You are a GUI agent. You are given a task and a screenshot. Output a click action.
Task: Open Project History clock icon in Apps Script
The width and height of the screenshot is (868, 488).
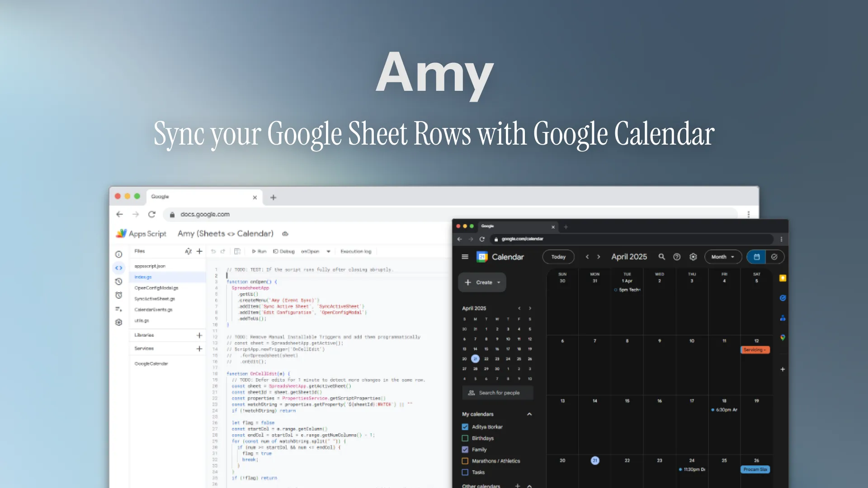coord(118,282)
